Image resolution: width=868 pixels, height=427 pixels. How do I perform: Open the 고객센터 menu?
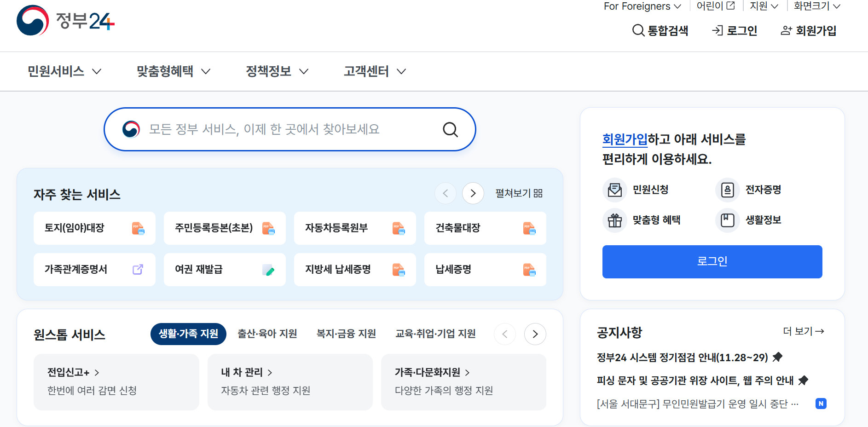pyautogui.click(x=375, y=71)
